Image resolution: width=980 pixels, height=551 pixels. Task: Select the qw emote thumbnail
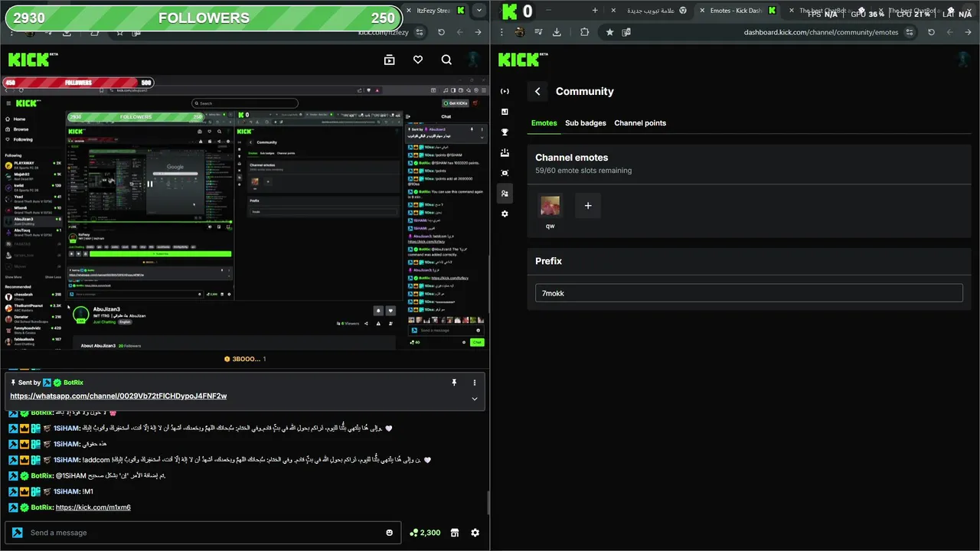click(550, 206)
